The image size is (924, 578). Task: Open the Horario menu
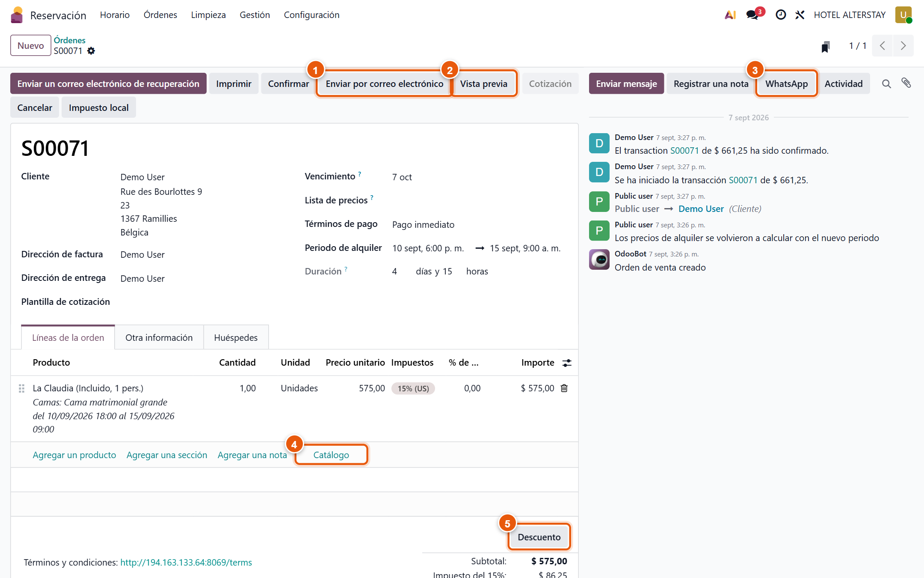[x=115, y=15]
